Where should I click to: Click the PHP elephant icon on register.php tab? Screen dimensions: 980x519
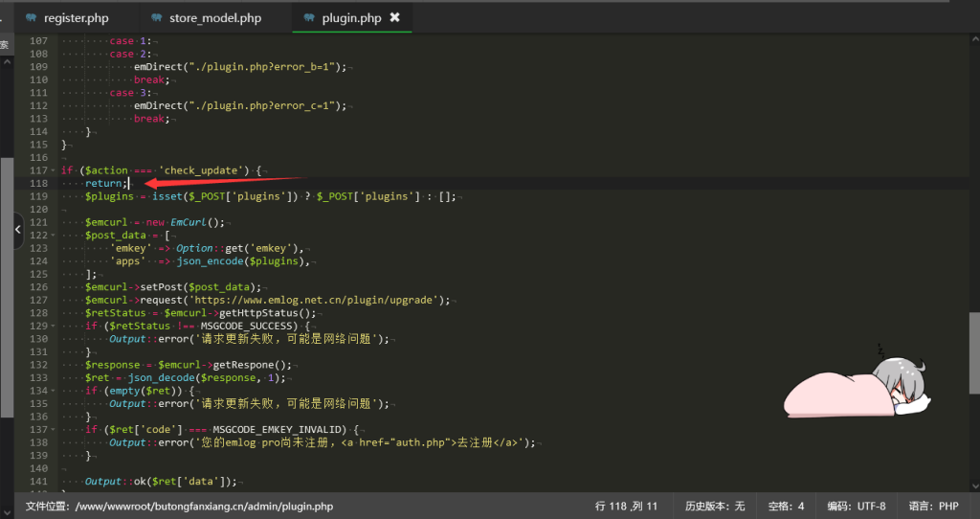pos(32,18)
